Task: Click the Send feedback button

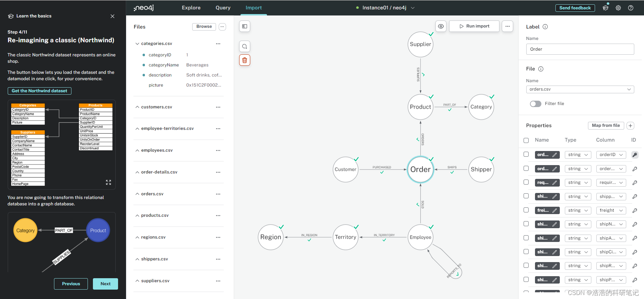Action: click(x=575, y=8)
